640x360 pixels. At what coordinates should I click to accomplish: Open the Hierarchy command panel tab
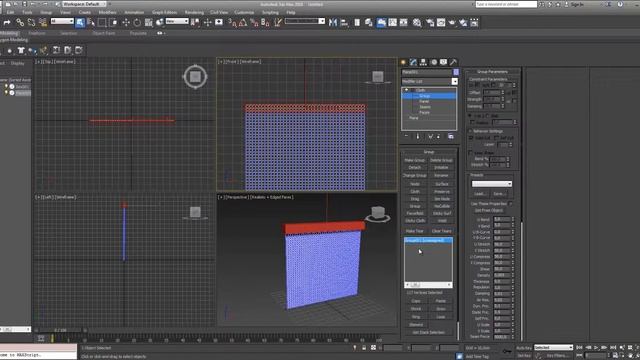click(423, 62)
